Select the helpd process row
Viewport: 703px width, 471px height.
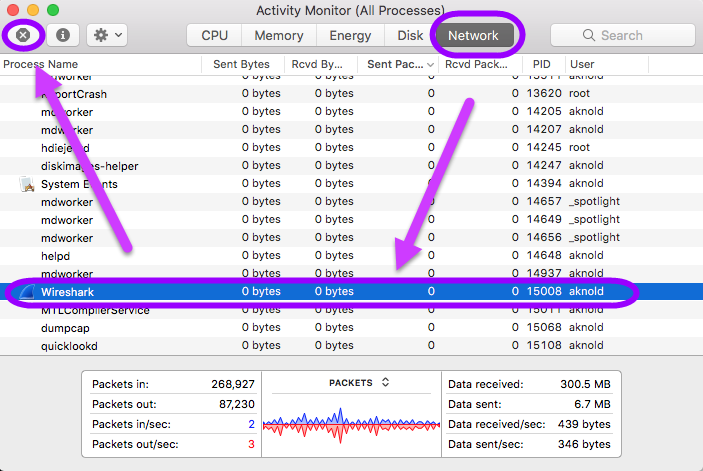(x=352, y=255)
